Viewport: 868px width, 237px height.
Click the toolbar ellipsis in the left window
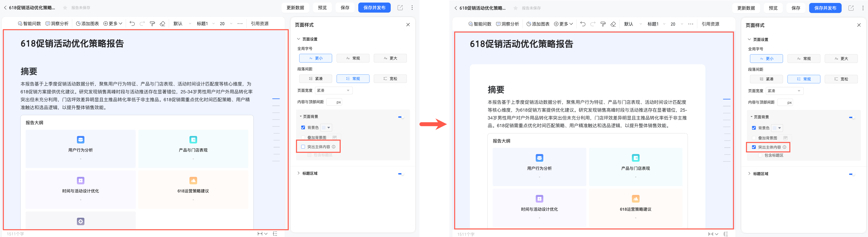point(240,24)
